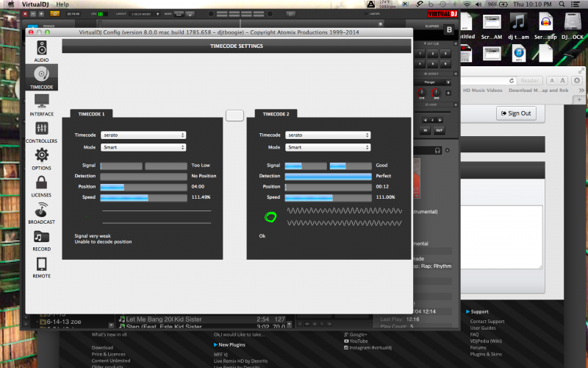
Task: Open the macOS Spotlight search icon
Action: (x=562, y=4)
